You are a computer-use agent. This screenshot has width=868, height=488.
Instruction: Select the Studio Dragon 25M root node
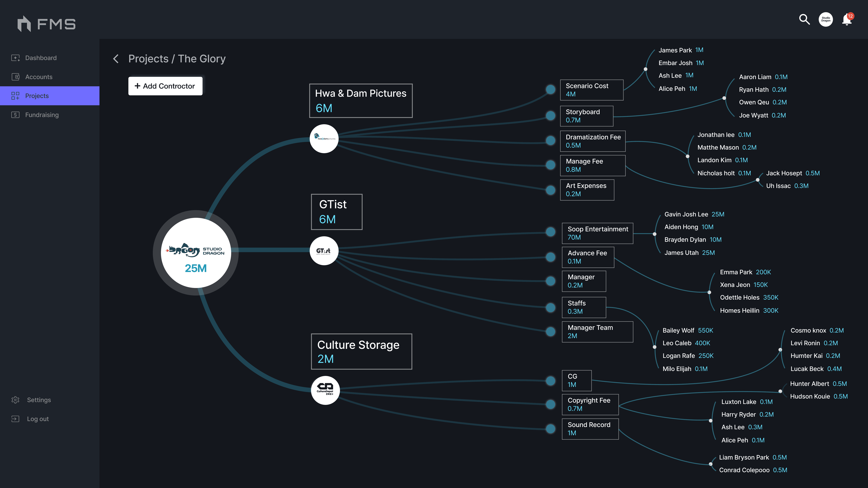click(x=196, y=253)
